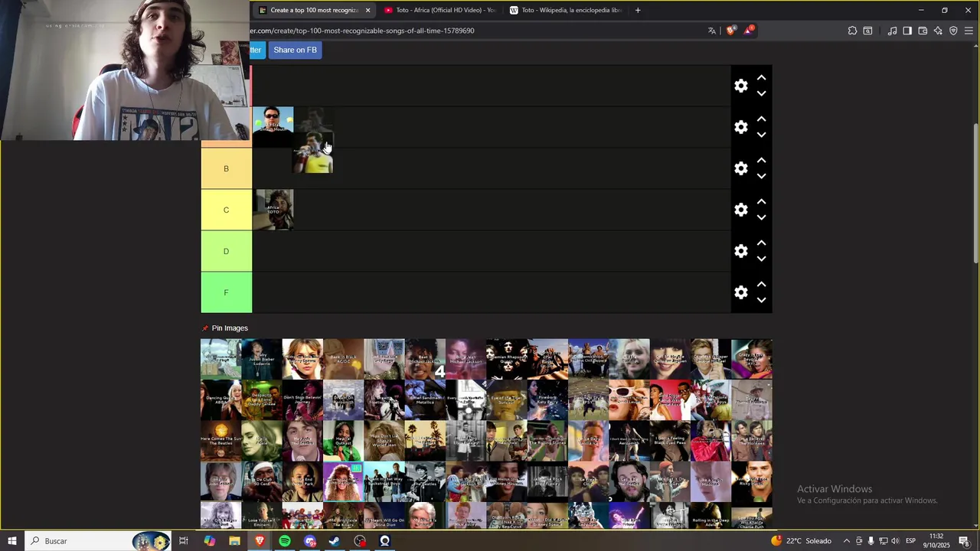The width and height of the screenshot is (980, 551).
Task: Click the browser address bar URL
Action: (362, 31)
